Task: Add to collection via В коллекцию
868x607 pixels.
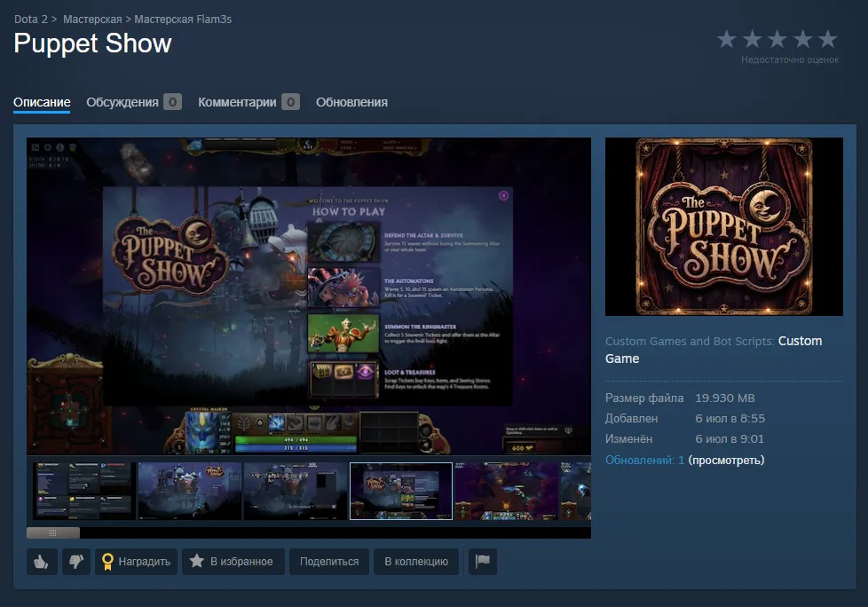Action: pos(416,562)
